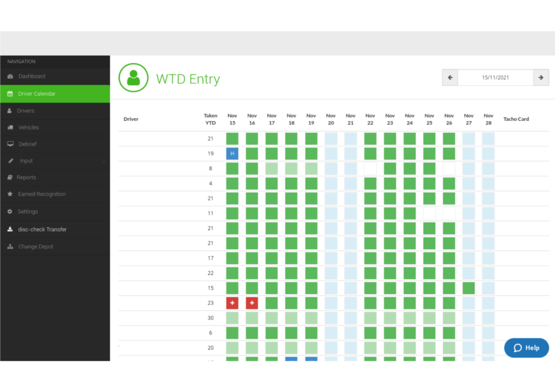Expand the Input menu chevron

coord(103,161)
